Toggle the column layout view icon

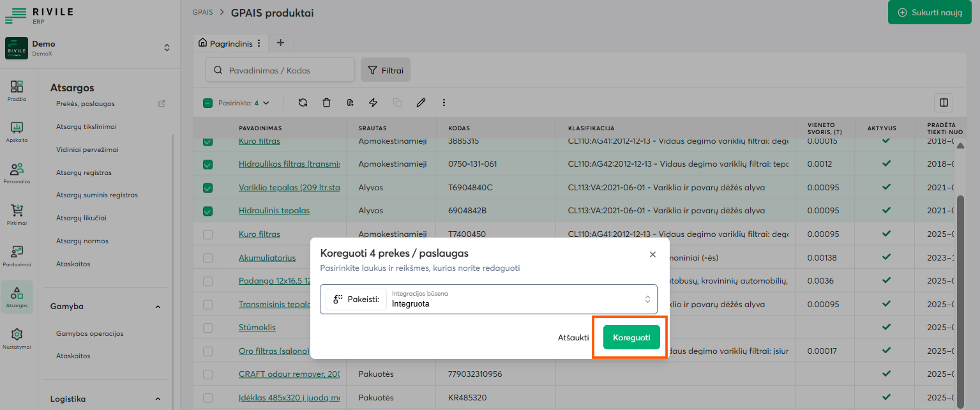(x=943, y=102)
